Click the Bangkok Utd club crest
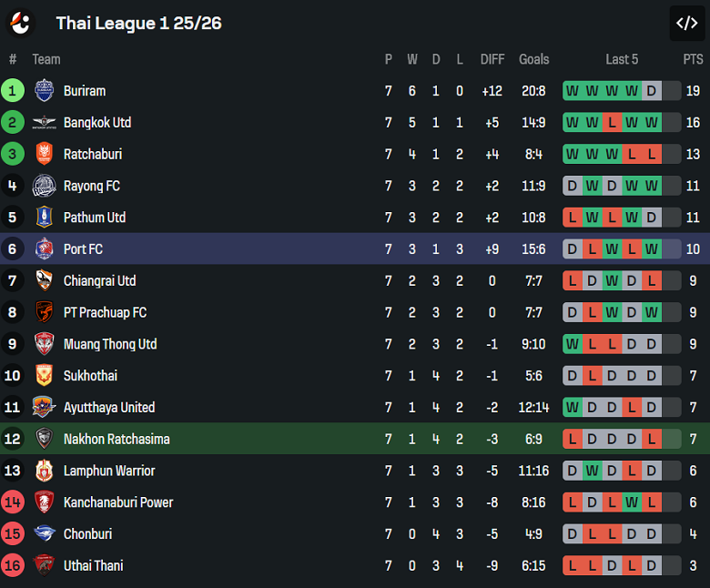 (44, 123)
